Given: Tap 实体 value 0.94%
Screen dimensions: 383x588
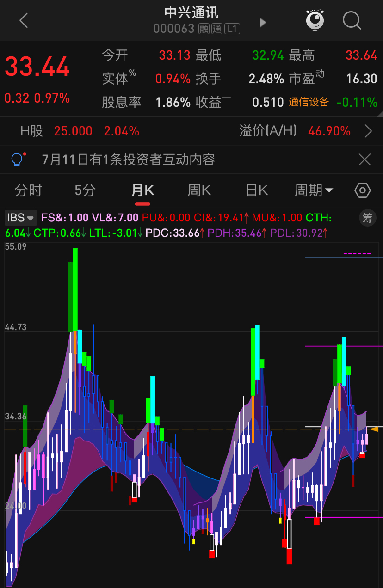Looking at the screenshot, I should [x=173, y=79].
